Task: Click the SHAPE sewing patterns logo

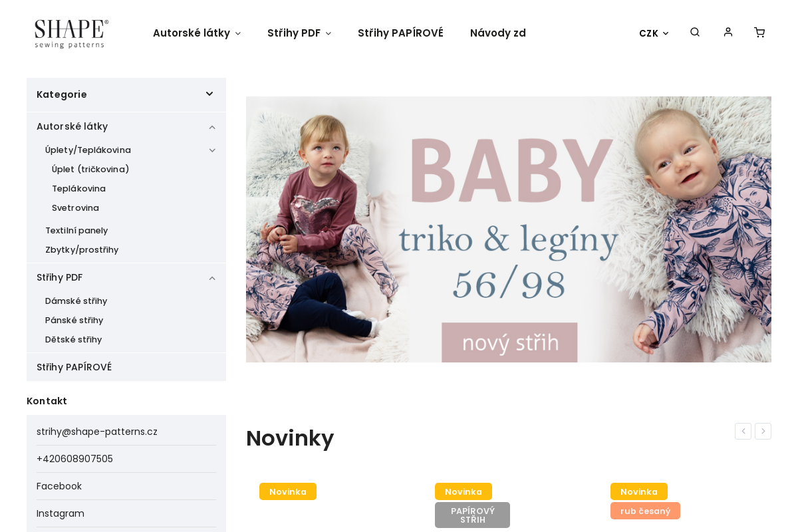Action: tap(71, 33)
